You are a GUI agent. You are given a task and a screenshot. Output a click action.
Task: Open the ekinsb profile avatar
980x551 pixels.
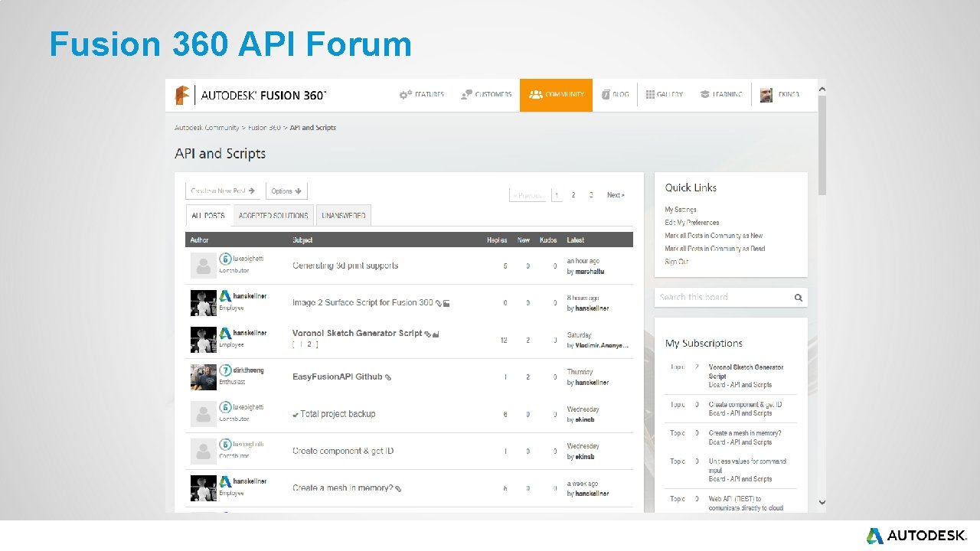(766, 95)
